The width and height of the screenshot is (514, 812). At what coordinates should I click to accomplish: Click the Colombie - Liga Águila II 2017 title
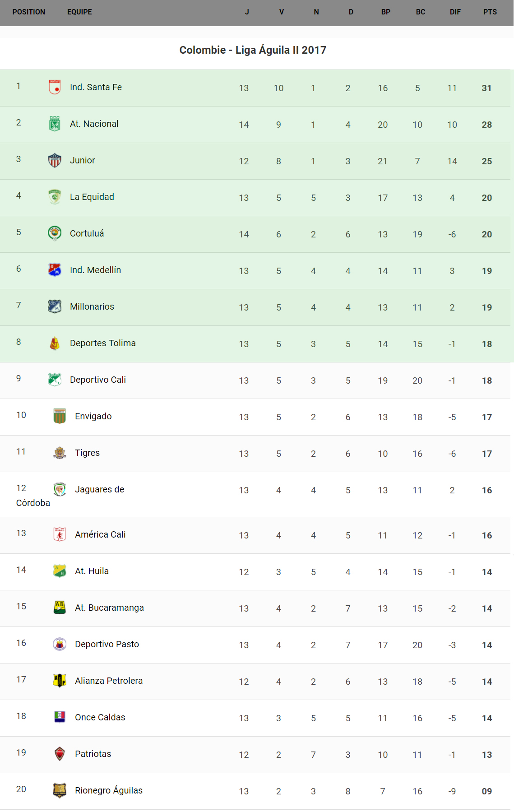(253, 50)
